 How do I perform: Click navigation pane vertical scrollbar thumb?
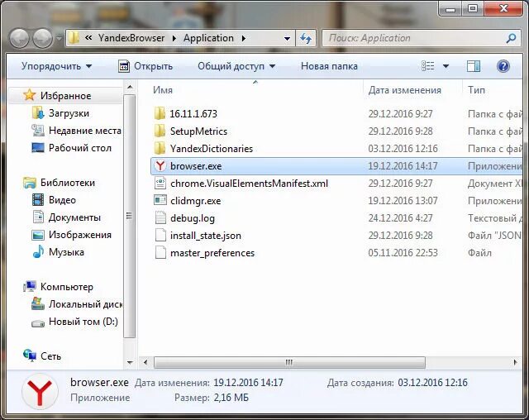(x=130, y=216)
